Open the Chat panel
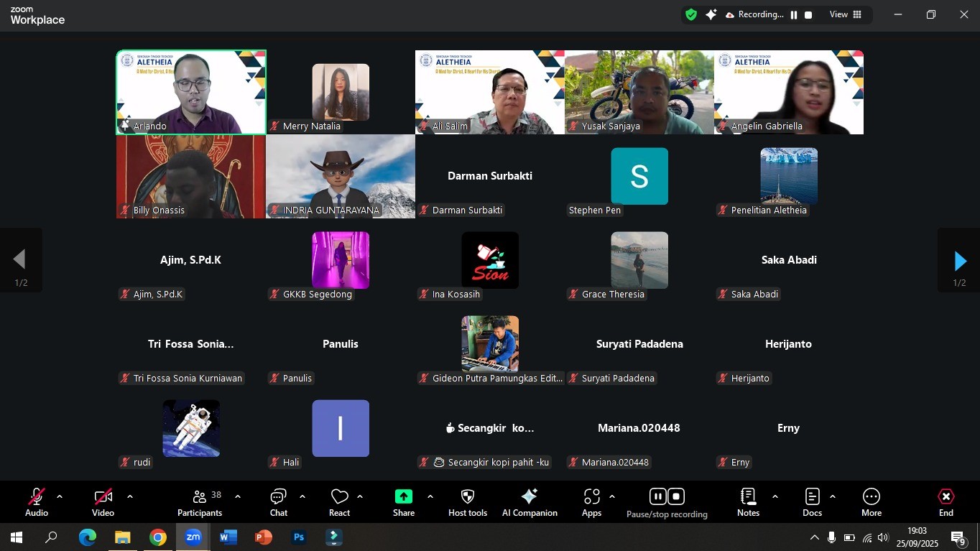This screenshot has width=980, height=551. 279,502
